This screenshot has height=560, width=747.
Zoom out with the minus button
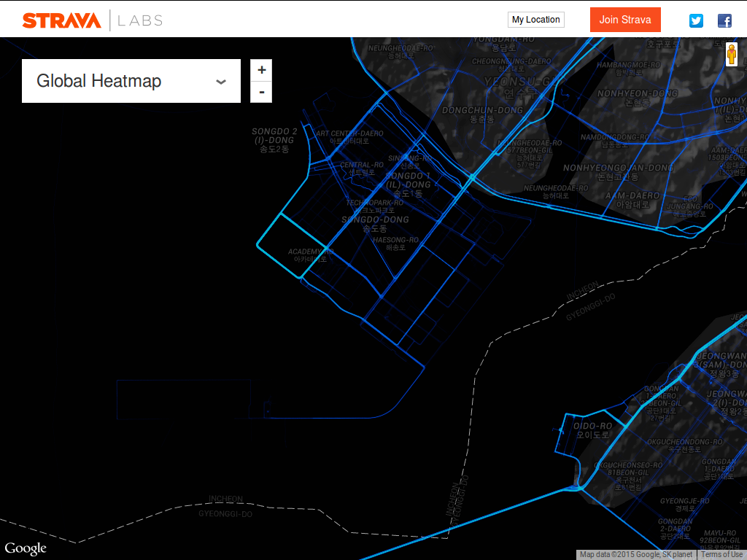261,92
